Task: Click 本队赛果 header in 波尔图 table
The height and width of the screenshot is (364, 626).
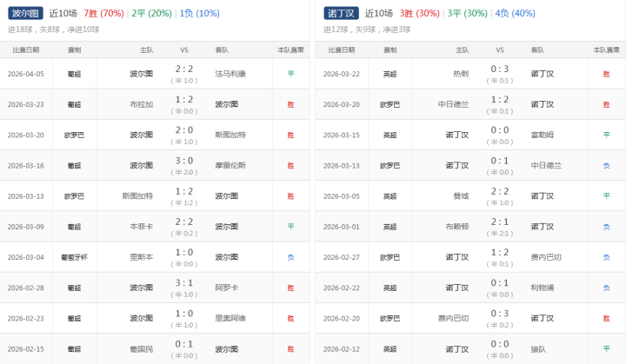Action: tap(290, 50)
